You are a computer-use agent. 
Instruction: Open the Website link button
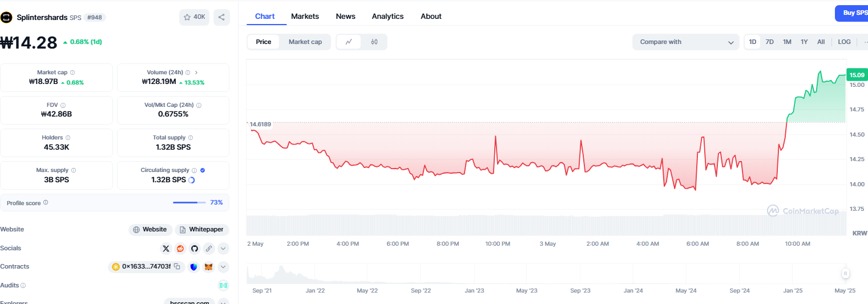click(x=150, y=230)
